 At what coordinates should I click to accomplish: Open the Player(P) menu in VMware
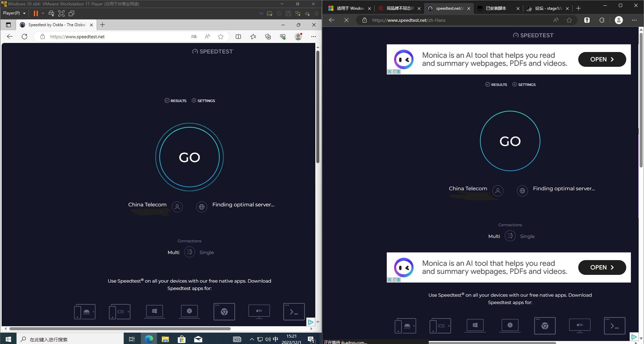point(14,13)
